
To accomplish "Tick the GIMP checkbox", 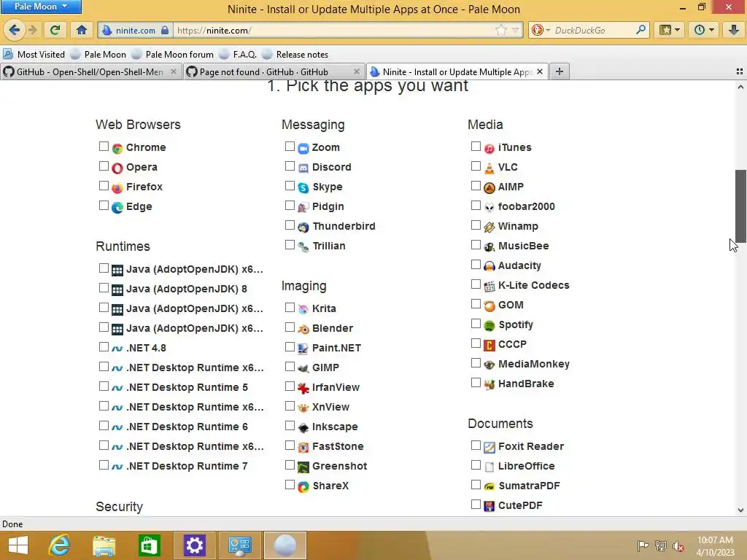I will tap(290, 366).
